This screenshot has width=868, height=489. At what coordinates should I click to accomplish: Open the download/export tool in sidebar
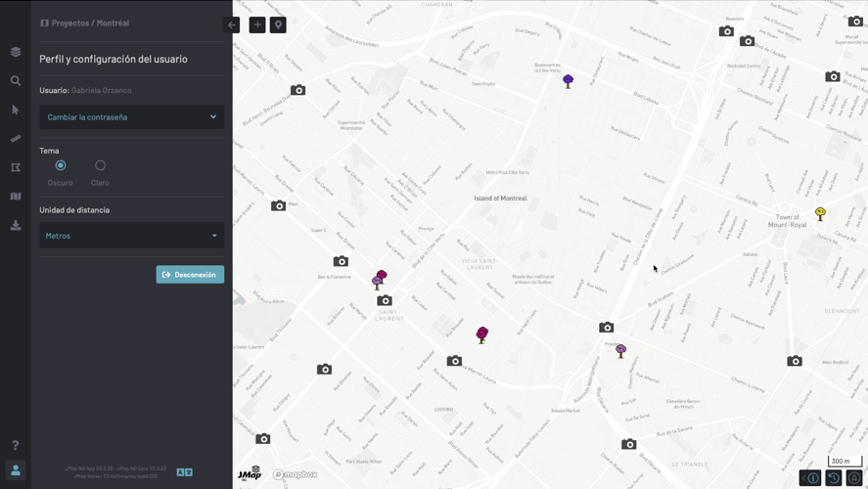pyautogui.click(x=16, y=225)
